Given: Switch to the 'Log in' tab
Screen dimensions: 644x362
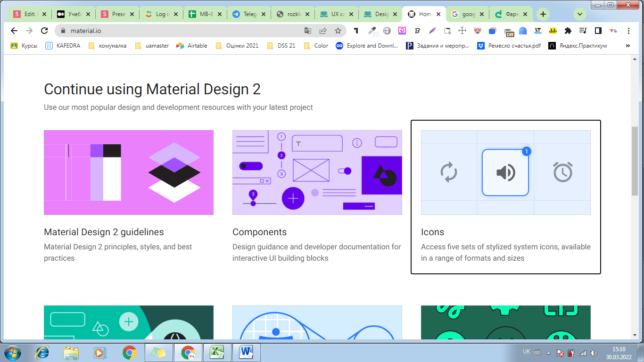Looking at the screenshot, I should pos(160,14).
